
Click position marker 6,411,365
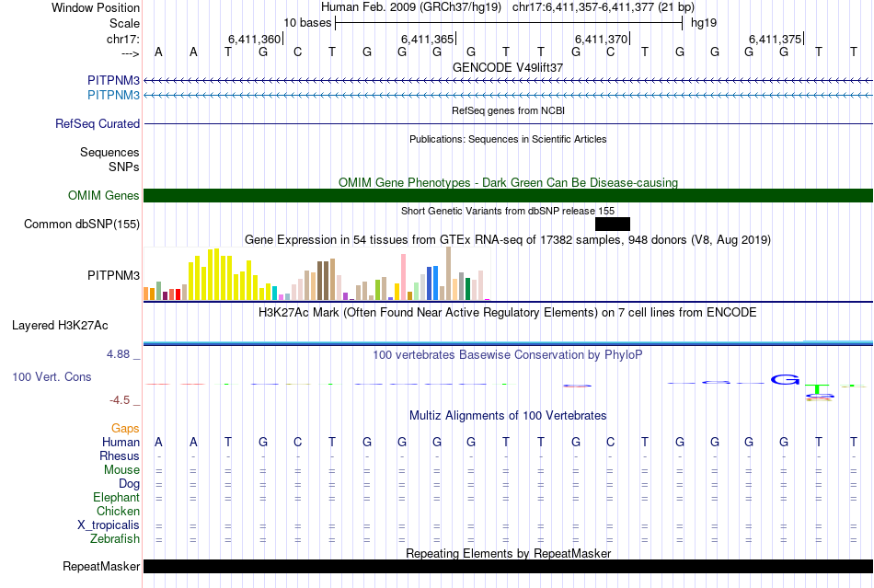pyautogui.click(x=428, y=39)
